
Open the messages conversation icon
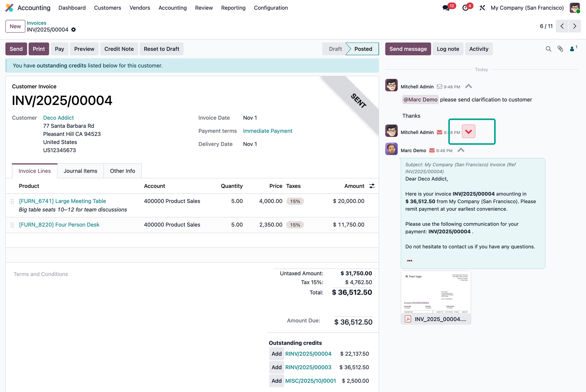click(x=446, y=8)
